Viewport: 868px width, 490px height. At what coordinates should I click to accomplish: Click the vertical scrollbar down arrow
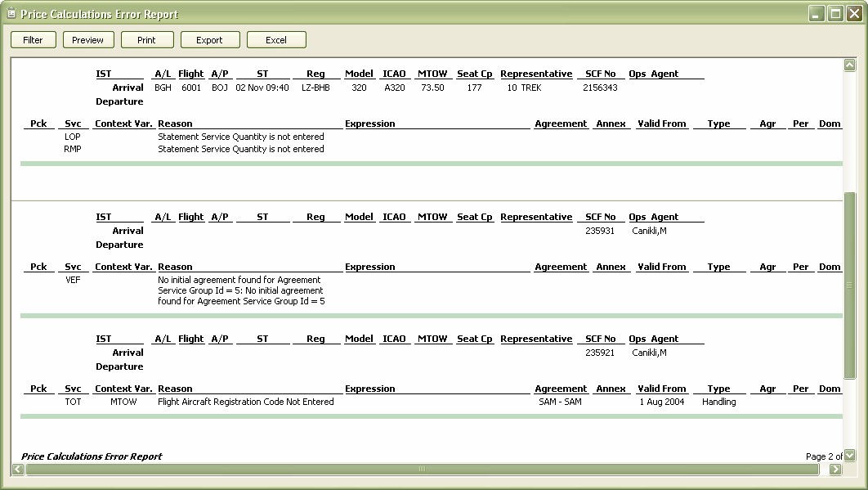850,455
